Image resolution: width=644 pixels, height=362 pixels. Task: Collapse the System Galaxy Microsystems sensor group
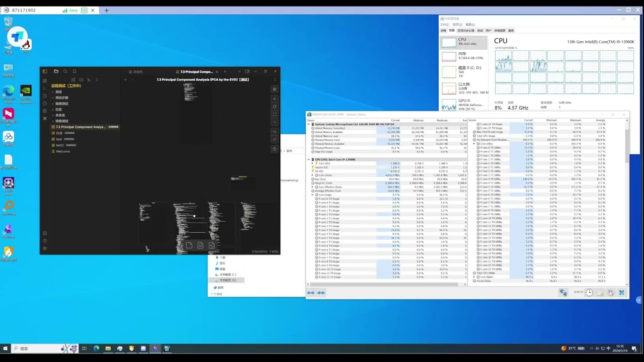(309, 124)
